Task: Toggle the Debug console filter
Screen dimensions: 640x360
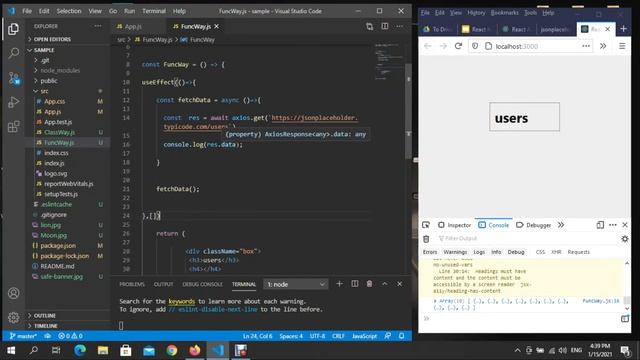Action: pos(516,252)
